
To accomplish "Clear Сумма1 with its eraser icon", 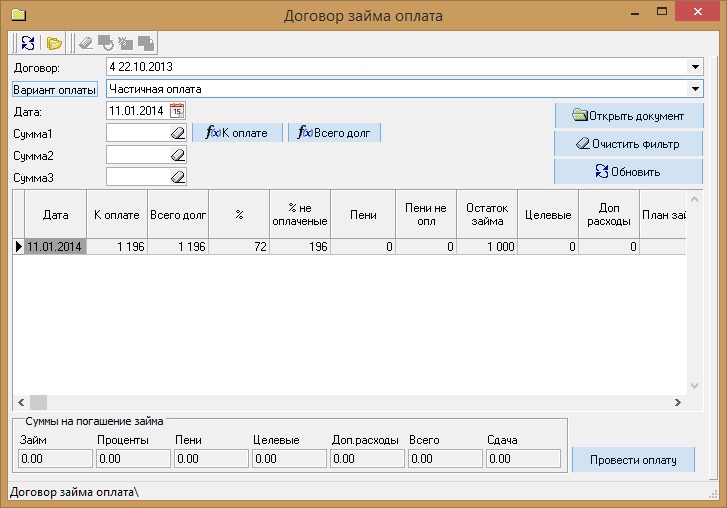I will point(178,133).
